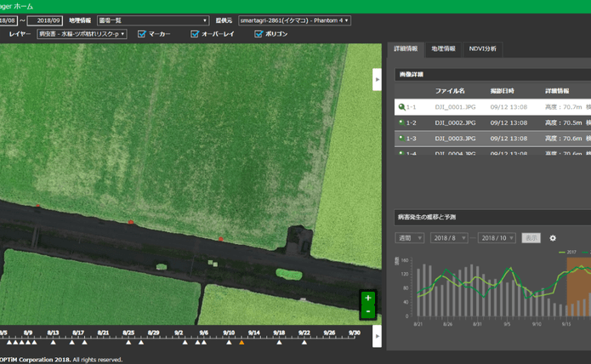Click the ファイル名 column header
Screen dimensions: 591x364
(x=450, y=91)
